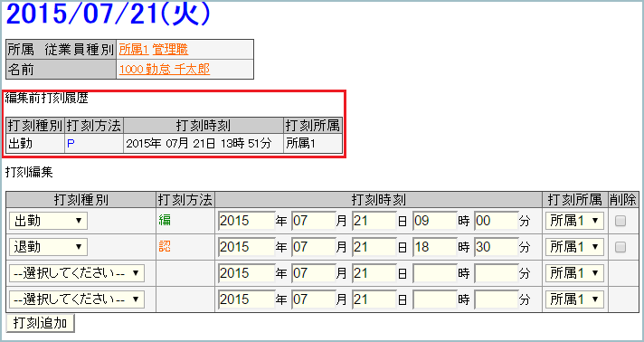Open the fourth row's 選択してください dropdown
The width and height of the screenshot is (644, 342).
76,299
